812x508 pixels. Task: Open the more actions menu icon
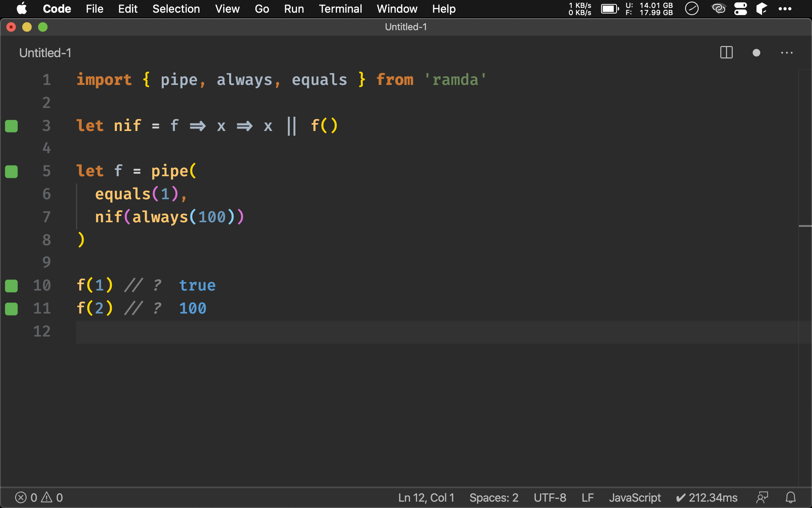point(787,53)
